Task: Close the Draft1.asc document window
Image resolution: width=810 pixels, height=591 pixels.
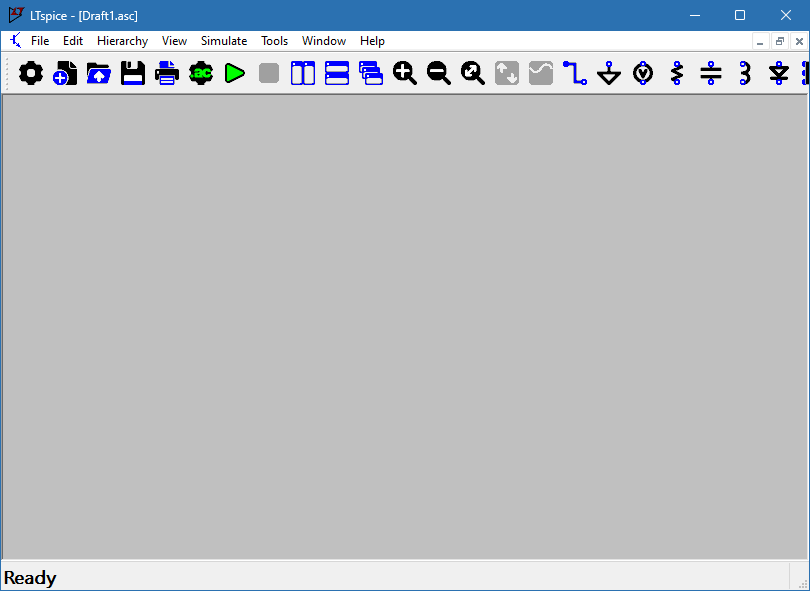Action: tap(799, 41)
